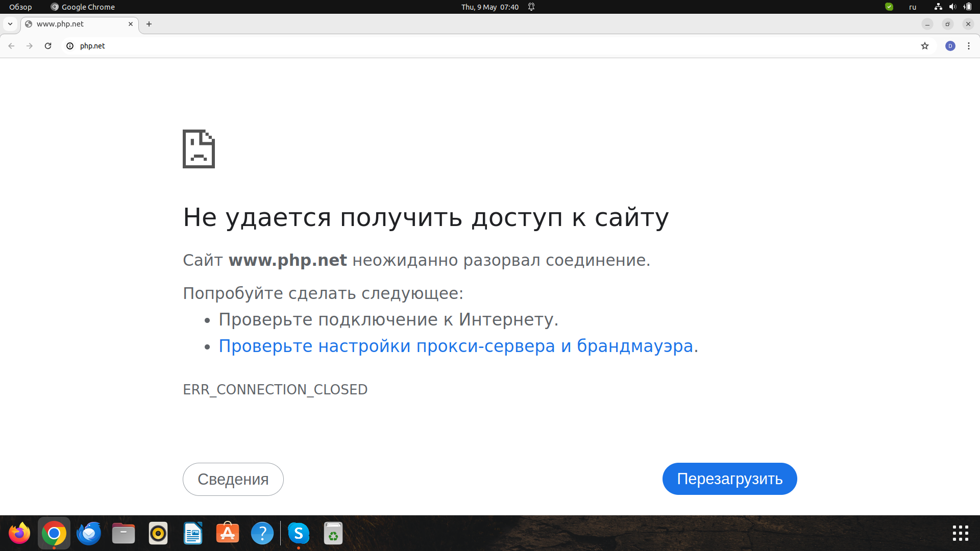View site information icon in address bar
The image size is (980, 551).
69,46
